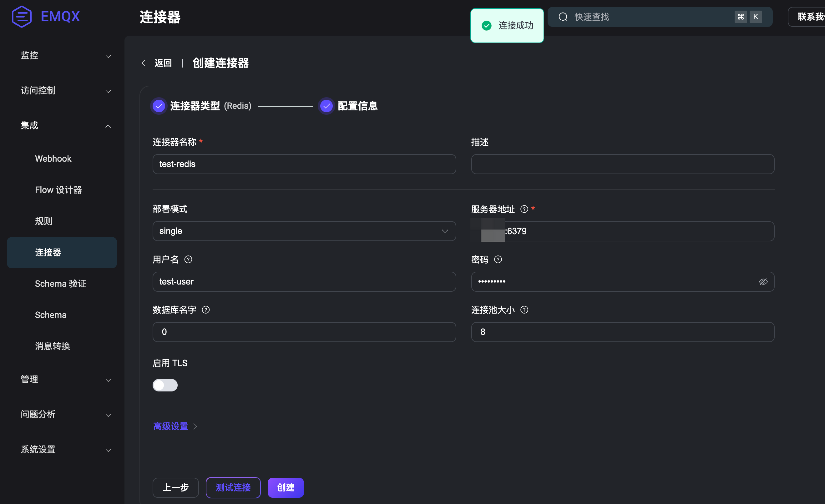Open 规则 in the sidebar
This screenshot has height=504, width=825.
click(62, 221)
